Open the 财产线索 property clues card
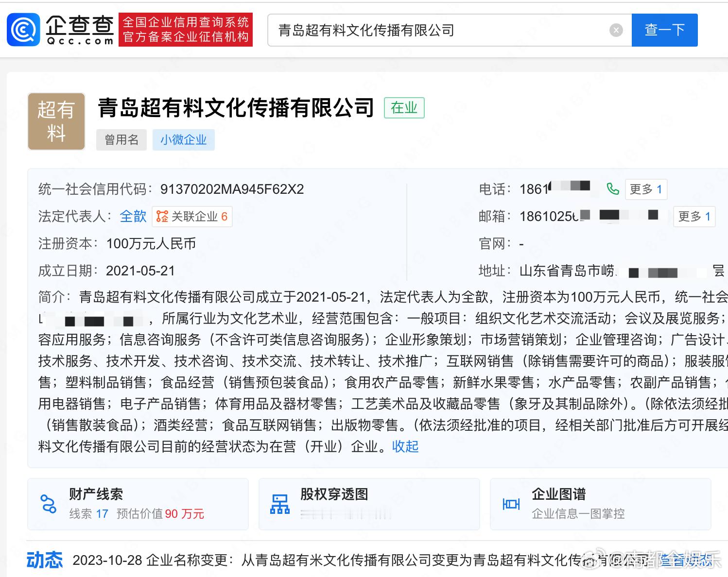 (138, 504)
